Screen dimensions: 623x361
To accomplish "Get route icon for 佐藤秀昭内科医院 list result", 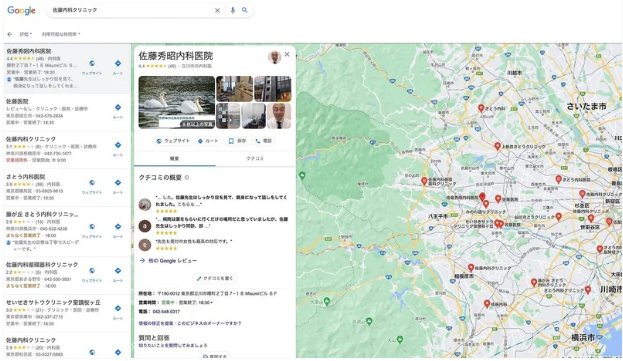I will click(x=118, y=64).
